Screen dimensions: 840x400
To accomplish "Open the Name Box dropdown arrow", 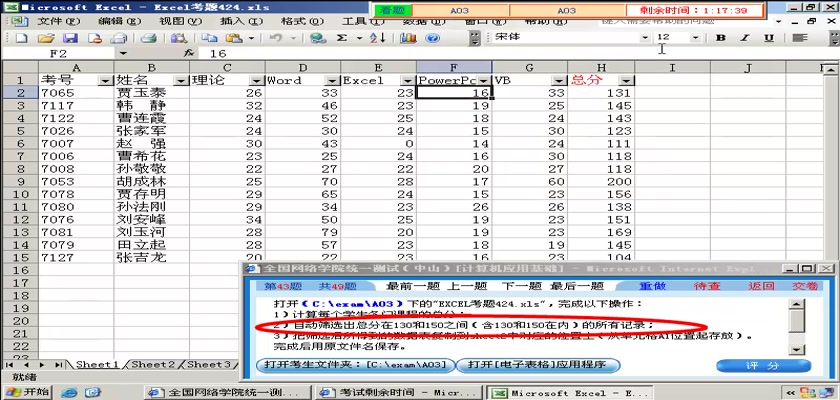I will point(123,53).
